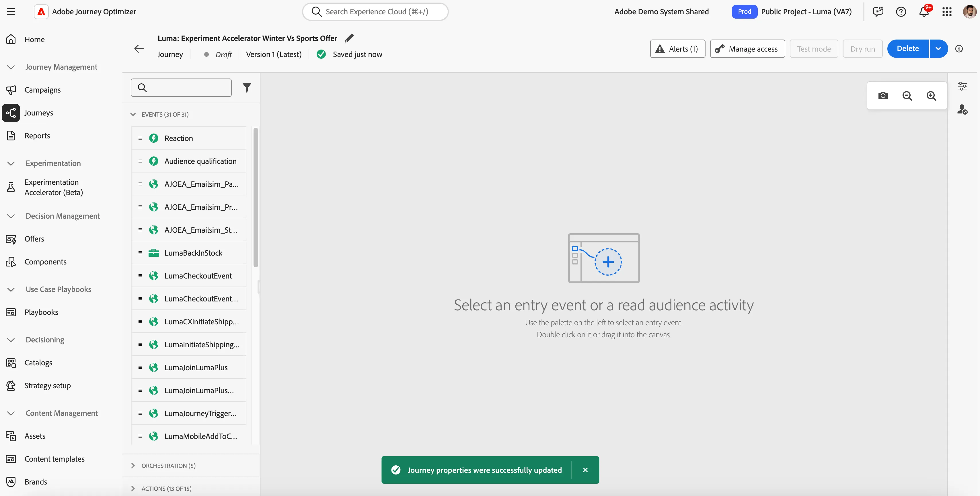Select the Reaction event
This screenshot has height=496, width=980.
click(x=189, y=138)
